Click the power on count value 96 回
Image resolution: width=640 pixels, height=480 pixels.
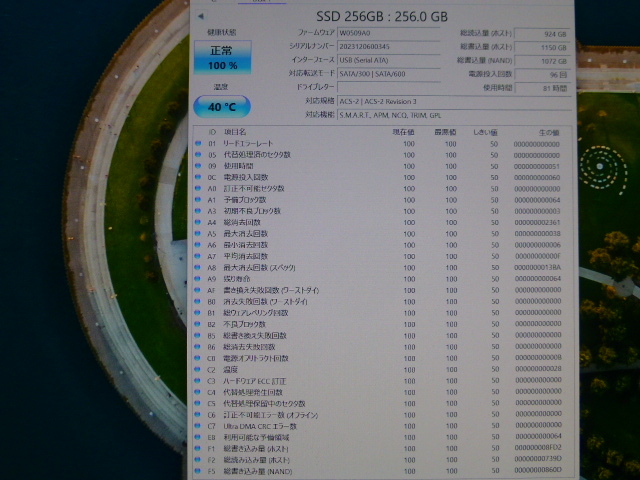click(542, 75)
